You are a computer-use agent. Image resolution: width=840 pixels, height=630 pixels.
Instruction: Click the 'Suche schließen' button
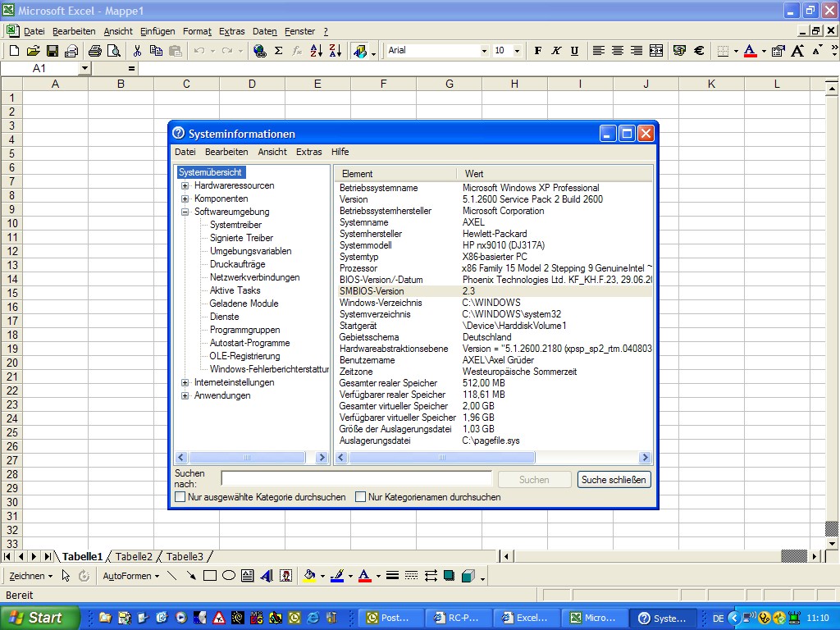point(614,480)
